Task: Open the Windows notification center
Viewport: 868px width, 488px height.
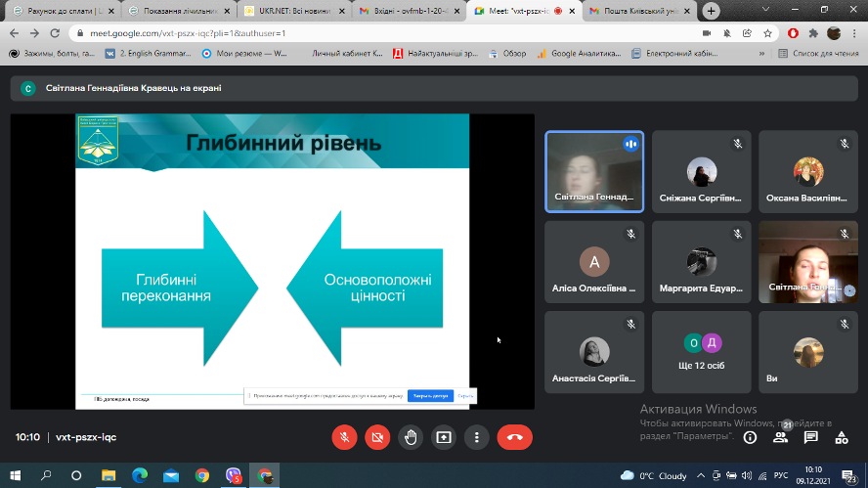Action: [848, 475]
